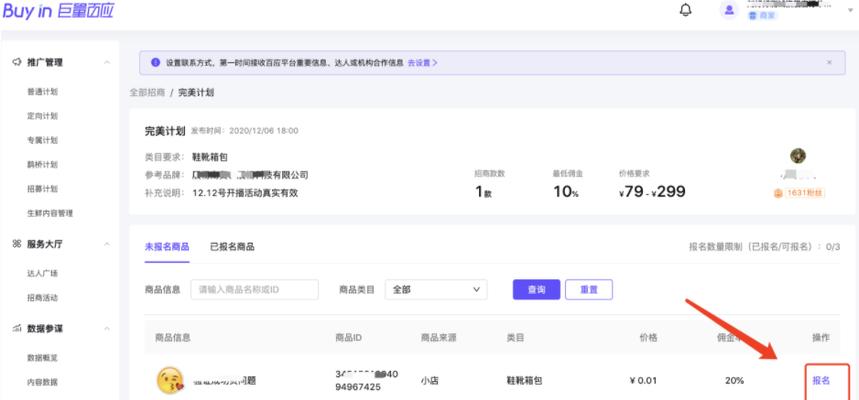859x400 pixels.
Task: Expand the account dropdown arrow
Action: tap(851, 10)
